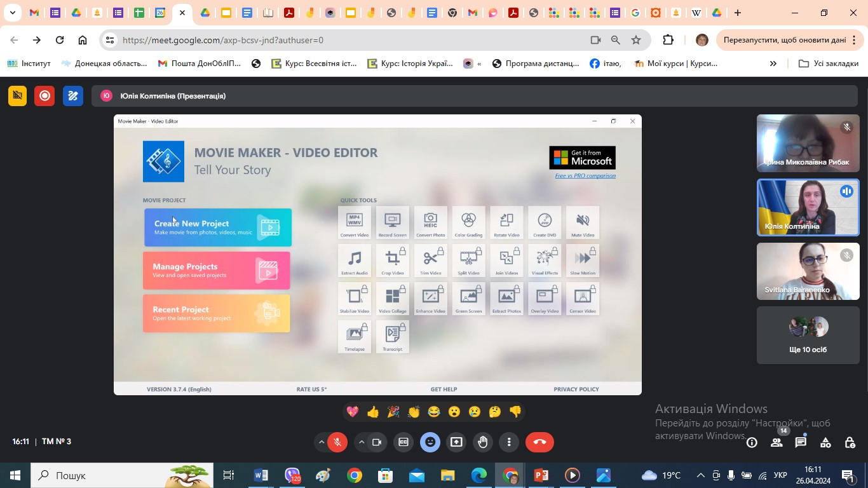The width and height of the screenshot is (868, 488).
Task: Open host controls lock icon
Action: 850,442
